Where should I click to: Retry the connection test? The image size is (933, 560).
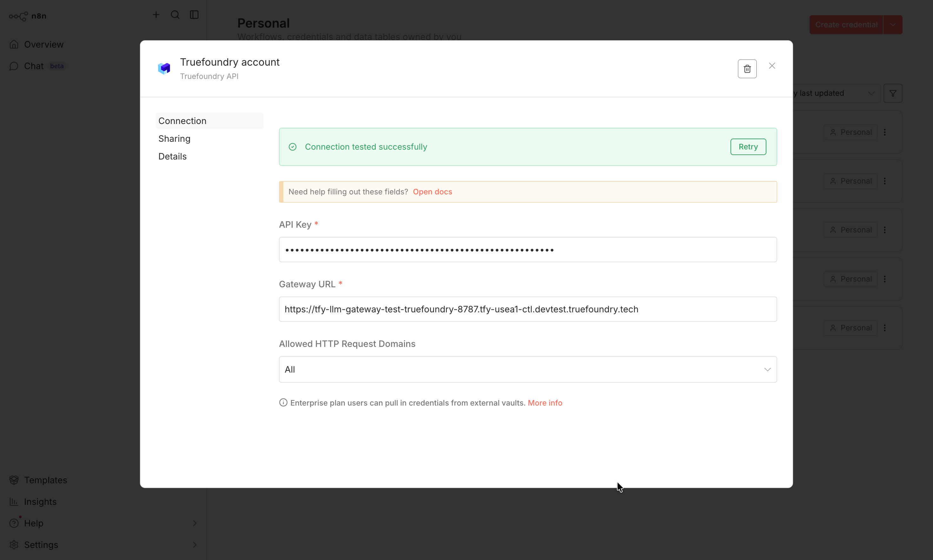(x=748, y=147)
